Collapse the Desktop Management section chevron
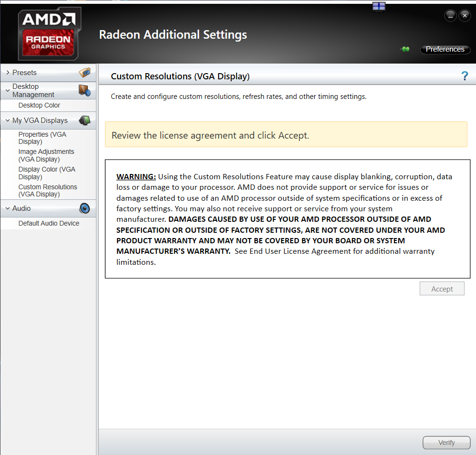Image resolution: width=476 pixels, height=455 pixels. (8, 90)
